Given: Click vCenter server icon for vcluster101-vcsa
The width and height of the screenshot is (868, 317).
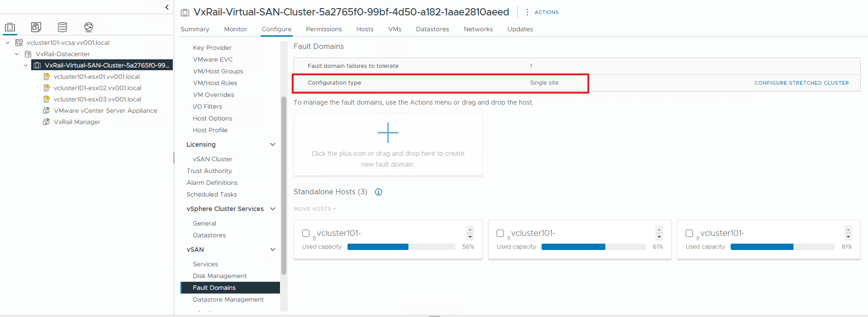Looking at the screenshot, I should pos(19,43).
